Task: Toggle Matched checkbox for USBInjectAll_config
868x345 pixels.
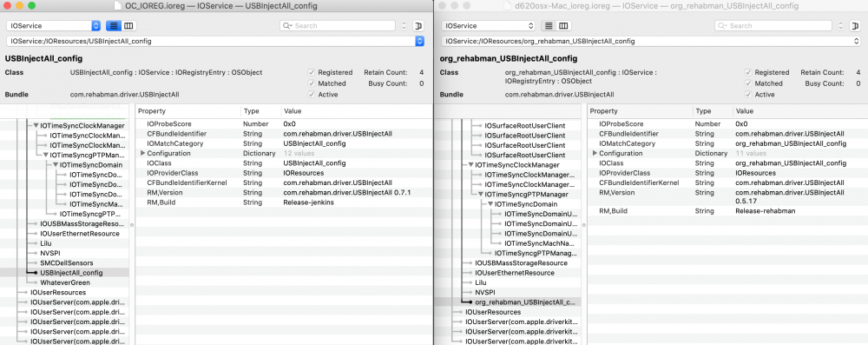Action: point(312,83)
